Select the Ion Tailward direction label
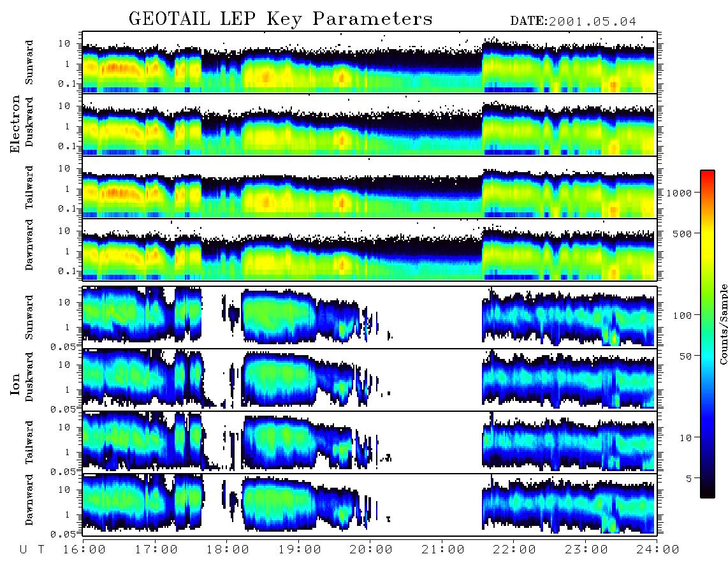The image size is (728, 561). (x=29, y=442)
